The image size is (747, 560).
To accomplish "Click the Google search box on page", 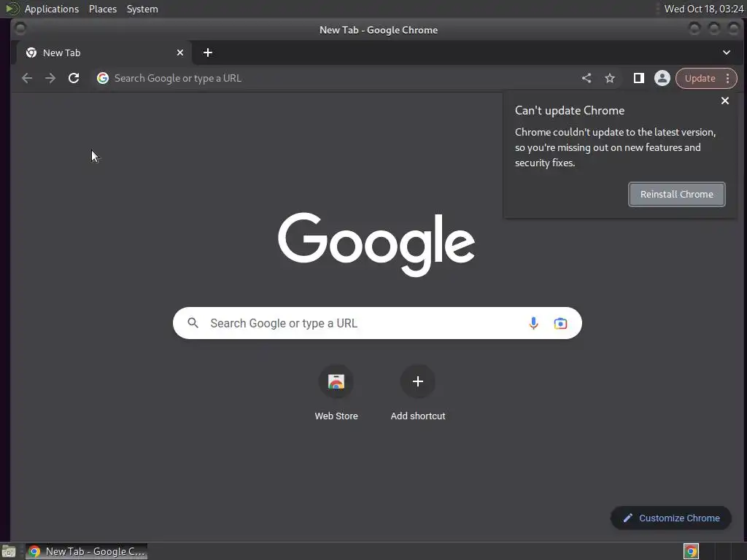I will coord(377,323).
